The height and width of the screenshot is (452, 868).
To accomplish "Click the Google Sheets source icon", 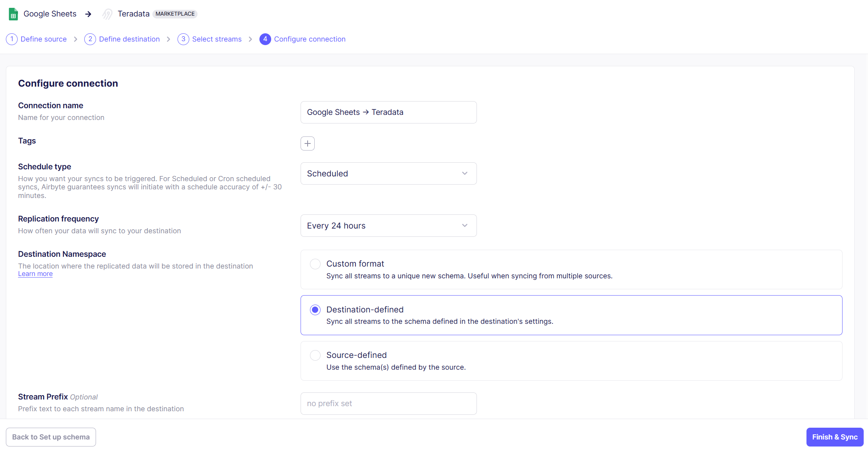I will coord(13,14).
